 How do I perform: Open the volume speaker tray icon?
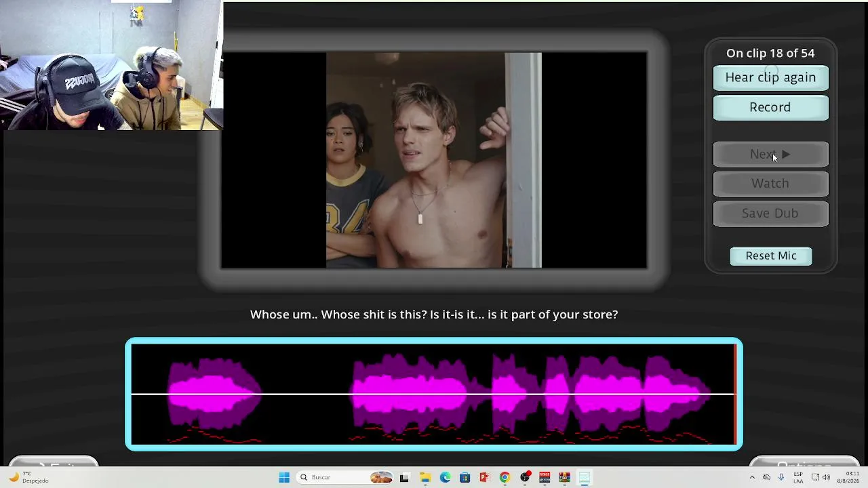(x=826, y=478)
